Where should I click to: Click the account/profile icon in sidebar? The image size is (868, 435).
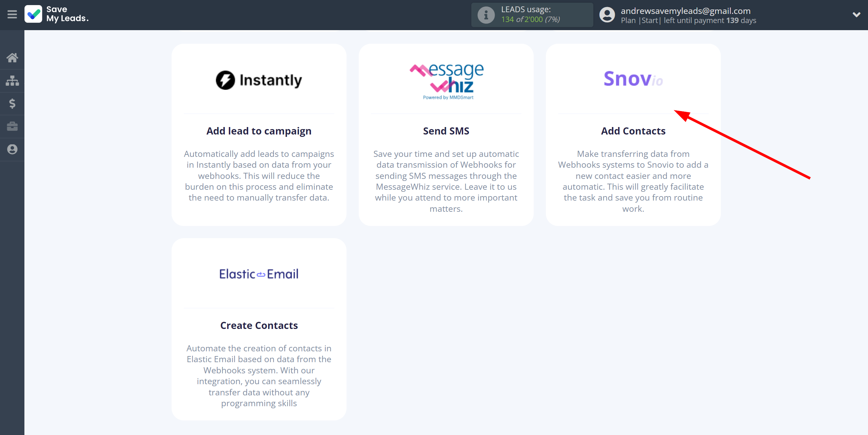[x=12, y=149]
